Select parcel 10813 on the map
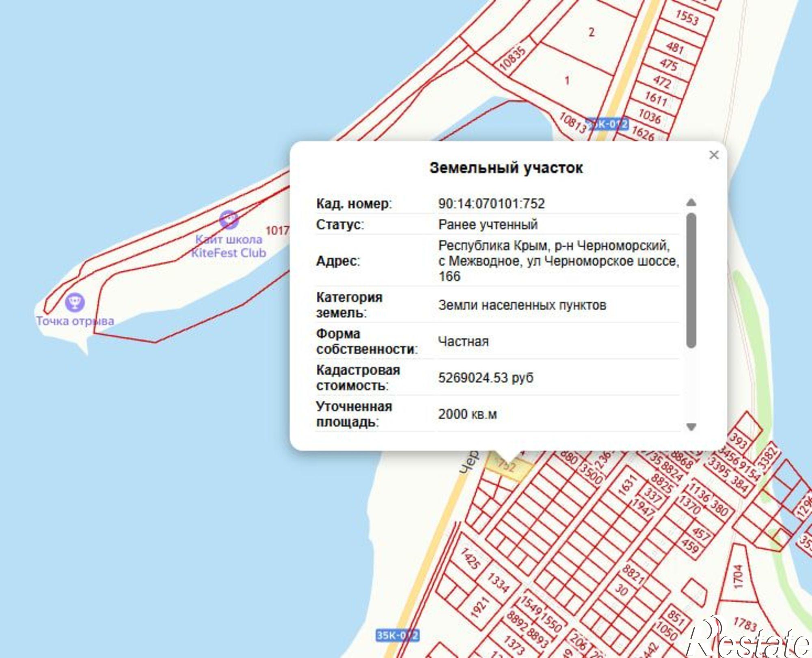The width and height of the screenshot is (812, 658). [x=573, y=122]
